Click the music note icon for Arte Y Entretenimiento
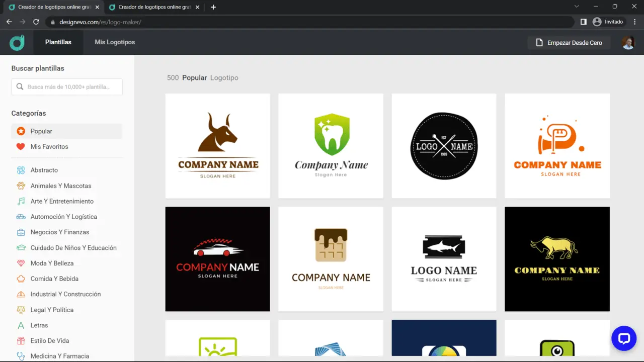Screen dimensions: 644x362 [x=21, y=201]
